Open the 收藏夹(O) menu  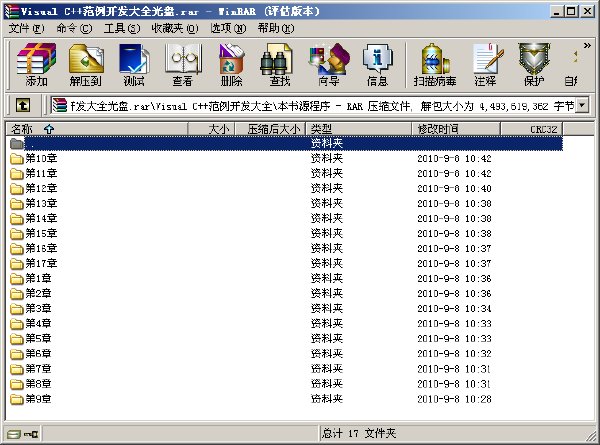click(x=174, y=28)
